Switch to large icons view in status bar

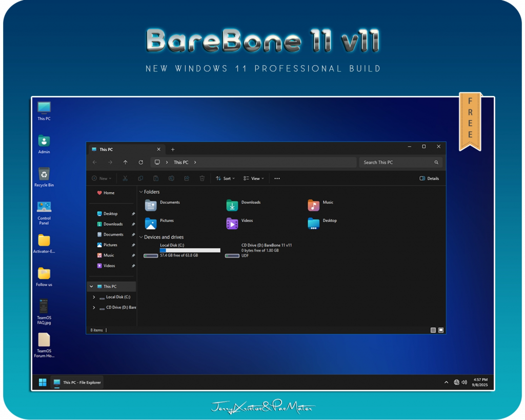click(x=441, y=330)
